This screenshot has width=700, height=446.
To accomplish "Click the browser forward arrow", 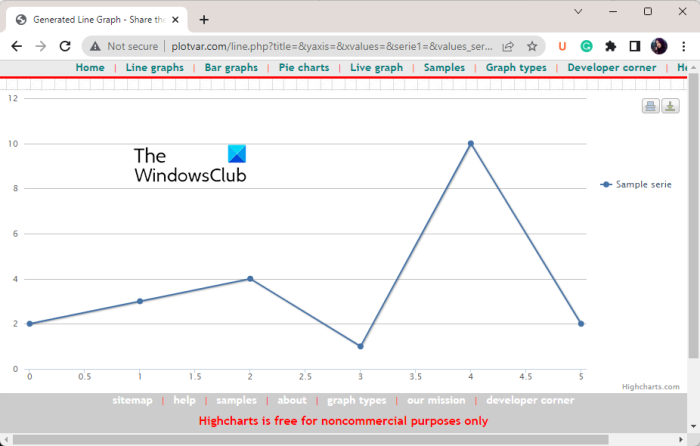I will (41, 46).
